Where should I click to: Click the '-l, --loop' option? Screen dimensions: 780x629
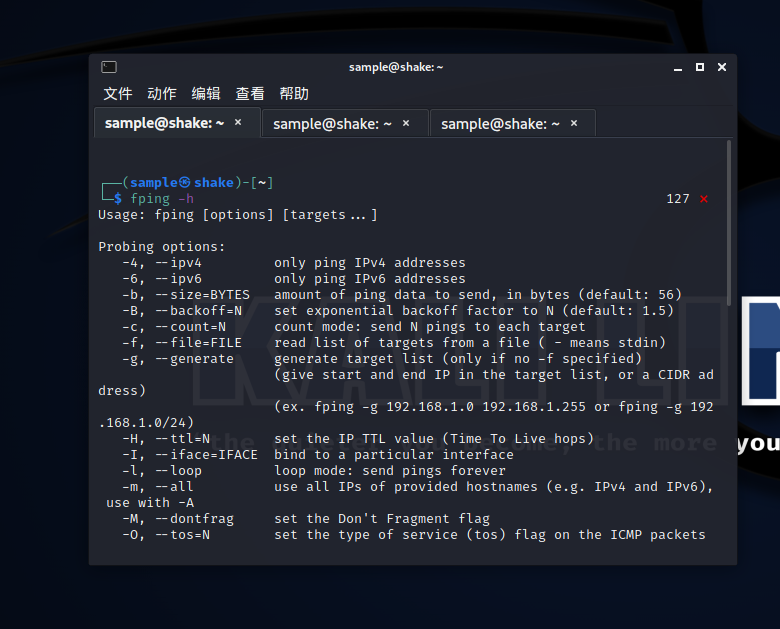[x=162, y=471]
